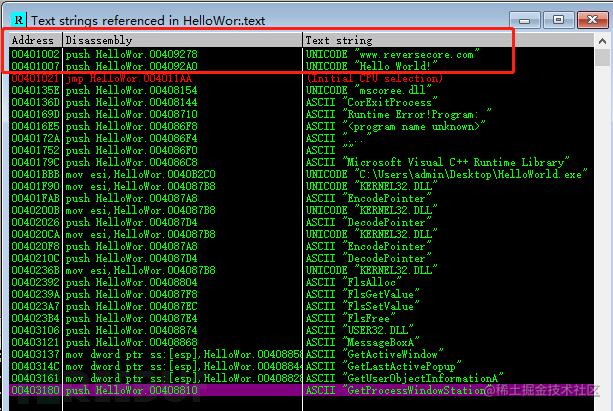The width and height of the screenshot is (613, 411).
Task: Select the "USER32.DLL" string entry
Action: pyautogui.click(x=359, y=330)
